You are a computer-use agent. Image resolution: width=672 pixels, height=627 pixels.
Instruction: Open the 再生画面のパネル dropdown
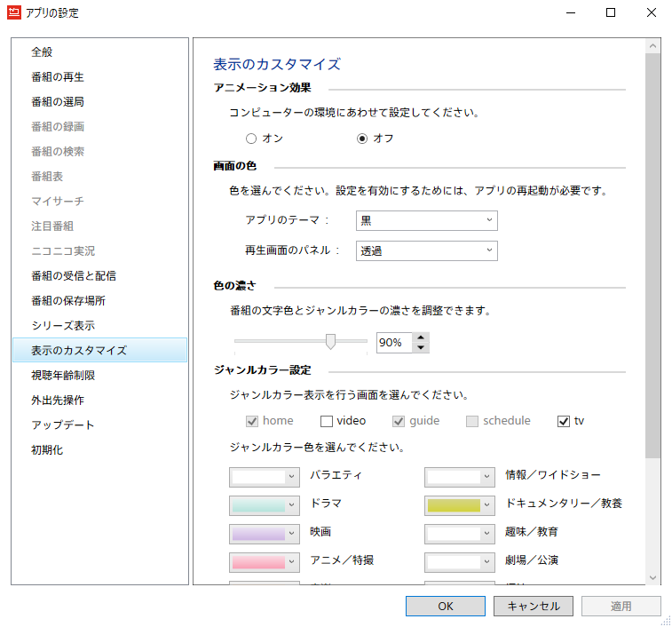click(426, 251)
